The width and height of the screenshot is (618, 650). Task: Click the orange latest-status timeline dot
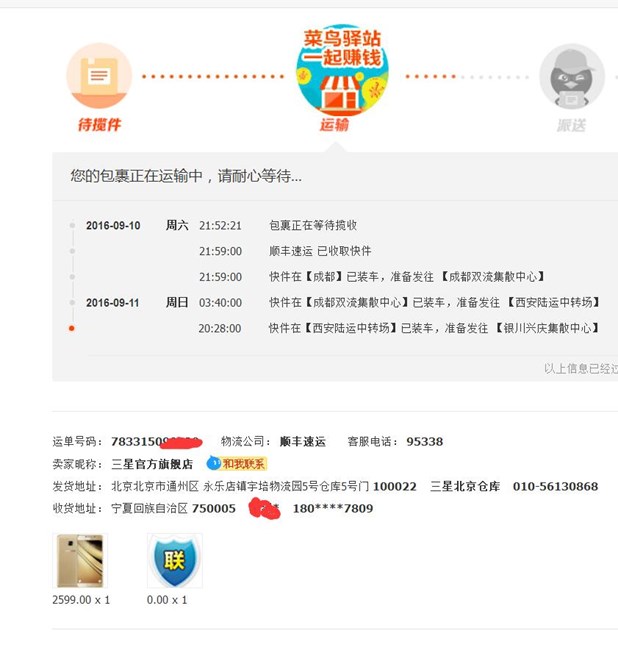(x=72, y=328)
